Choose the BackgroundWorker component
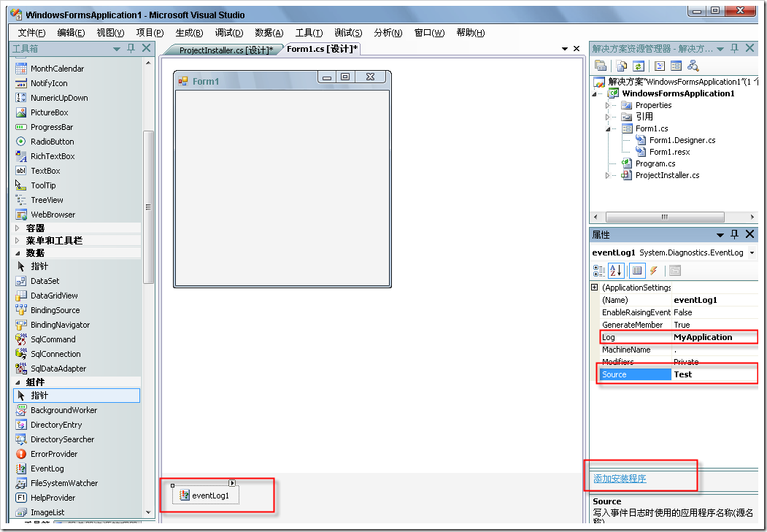Viewport: 767px width, 532px height. coord(64,410)
